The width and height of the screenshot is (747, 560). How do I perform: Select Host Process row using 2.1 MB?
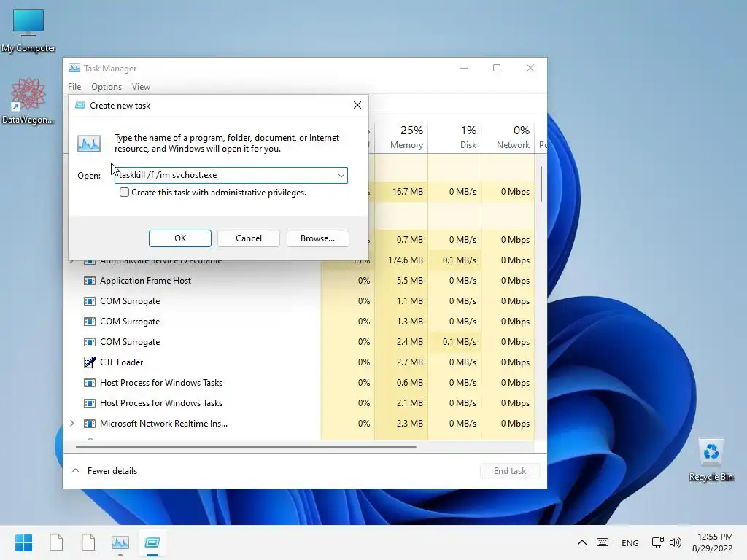[300, 403]
